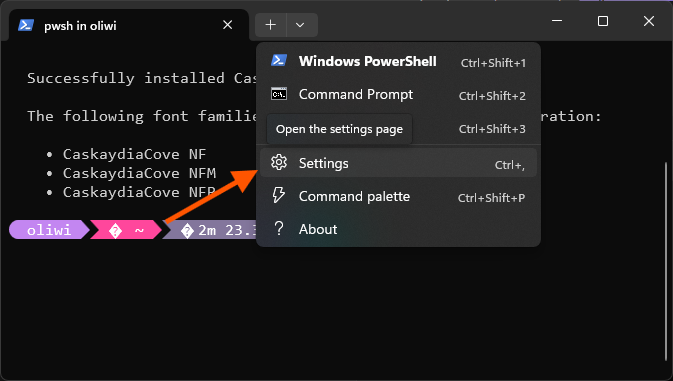673x381 pixels.
Task: Click the terminal vertical scrollbar
Action: [x=666, y=261]
